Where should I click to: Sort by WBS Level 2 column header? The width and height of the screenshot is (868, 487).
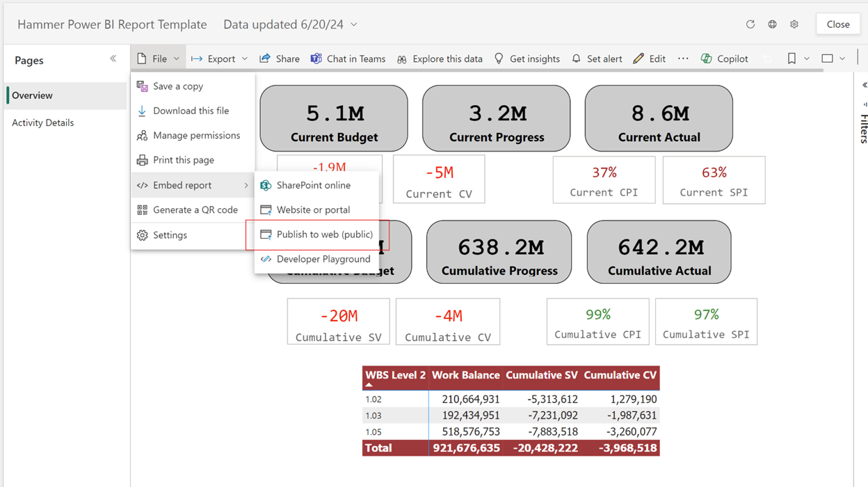pos(396,376)
